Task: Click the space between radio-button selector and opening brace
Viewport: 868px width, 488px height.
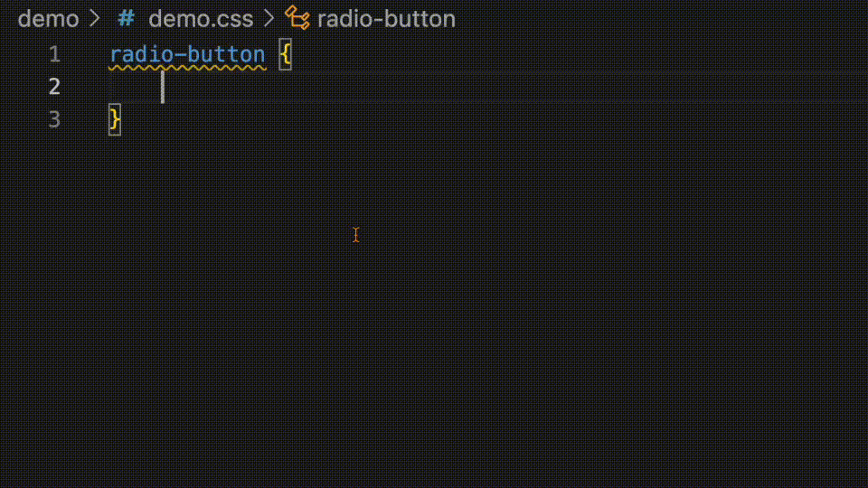Action: (x=273, y=54)
